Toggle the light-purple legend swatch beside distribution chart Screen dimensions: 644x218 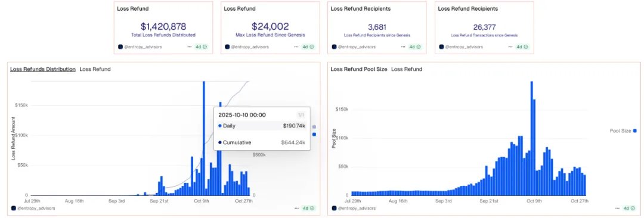(x=315, y=127)
